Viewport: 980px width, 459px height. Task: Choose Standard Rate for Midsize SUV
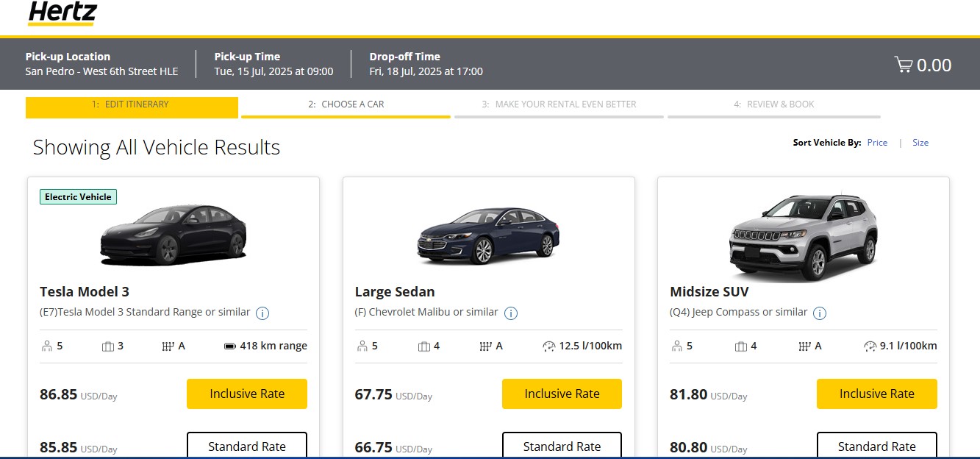pos(877,446)
